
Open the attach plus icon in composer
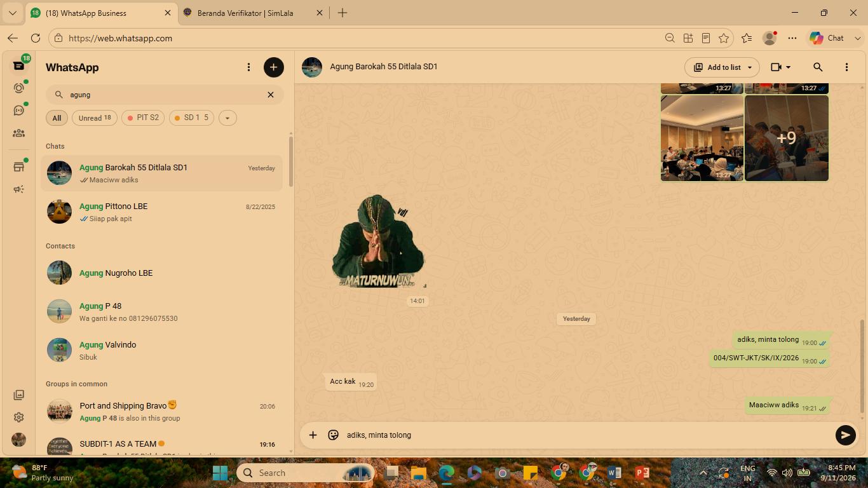[313, 435]
